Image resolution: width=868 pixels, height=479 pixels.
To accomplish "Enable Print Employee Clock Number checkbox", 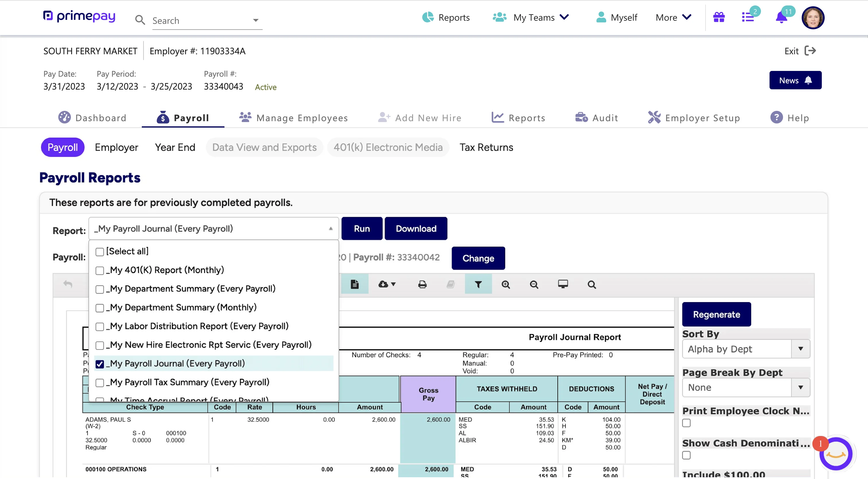I will tap(686, 423).
